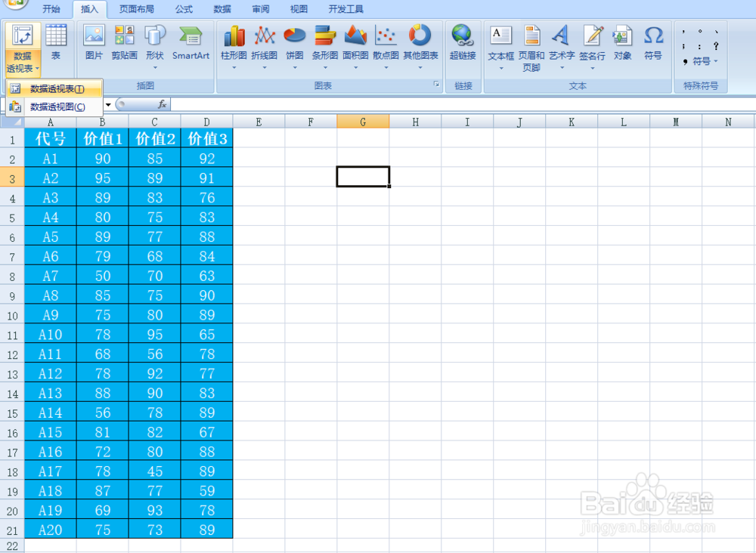Switch to the 开发工具 tab

point(345,8)
